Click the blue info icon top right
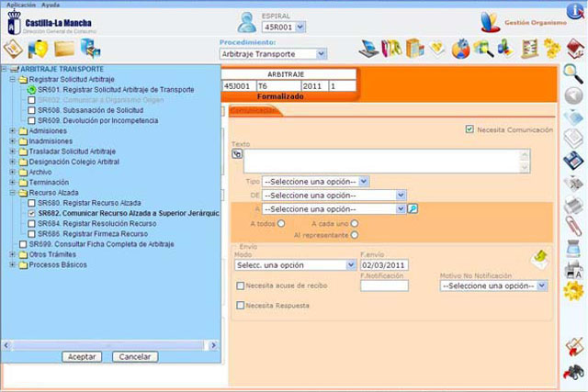Viewport: 588px width, 392px height. [x=572, y=11]
